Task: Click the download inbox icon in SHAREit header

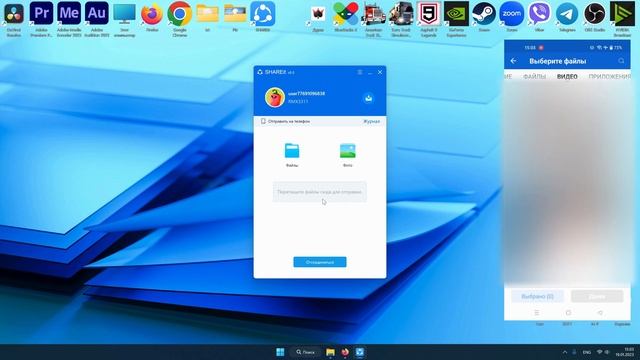Action: pos(368,98)
